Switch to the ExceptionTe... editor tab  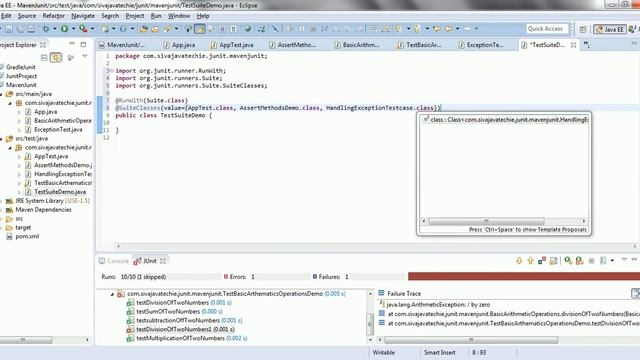click(x=480, y=45)
